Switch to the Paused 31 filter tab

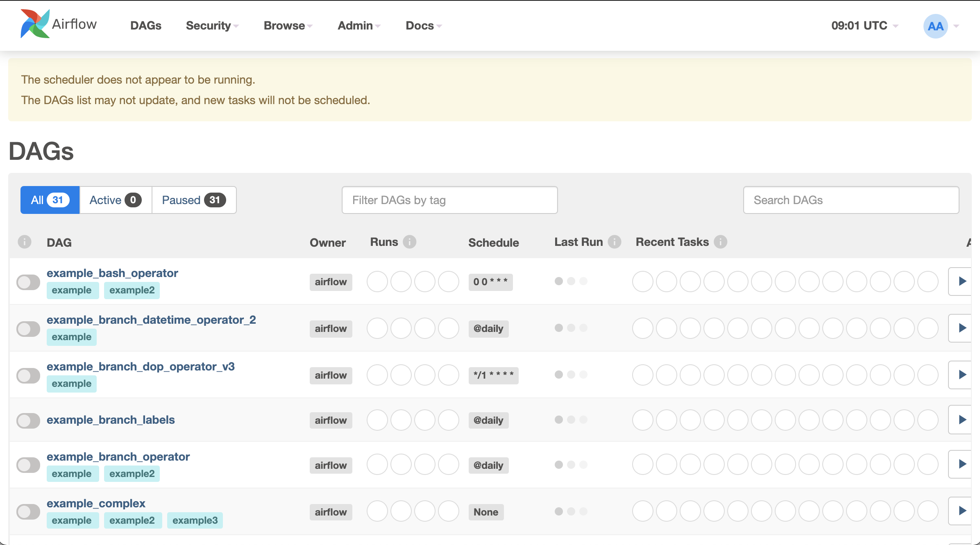coord(194,200)
